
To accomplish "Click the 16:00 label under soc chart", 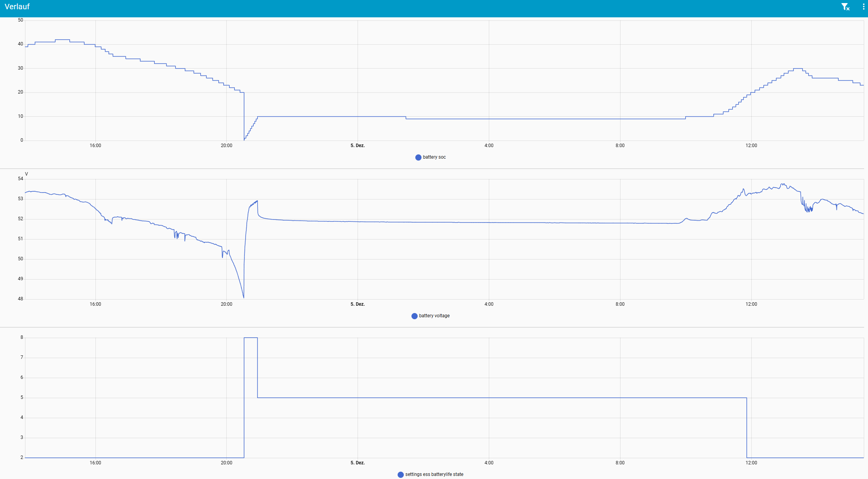I will [95, 146].
